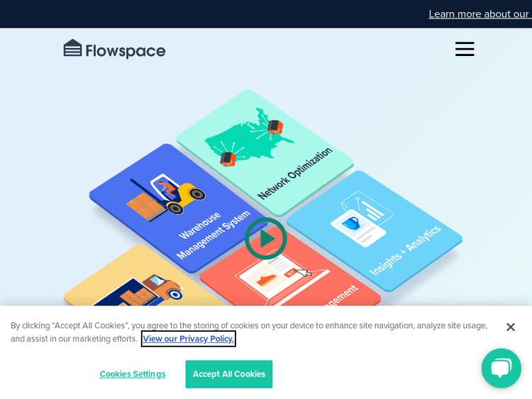Select the Insights + Analytics label

405,249
